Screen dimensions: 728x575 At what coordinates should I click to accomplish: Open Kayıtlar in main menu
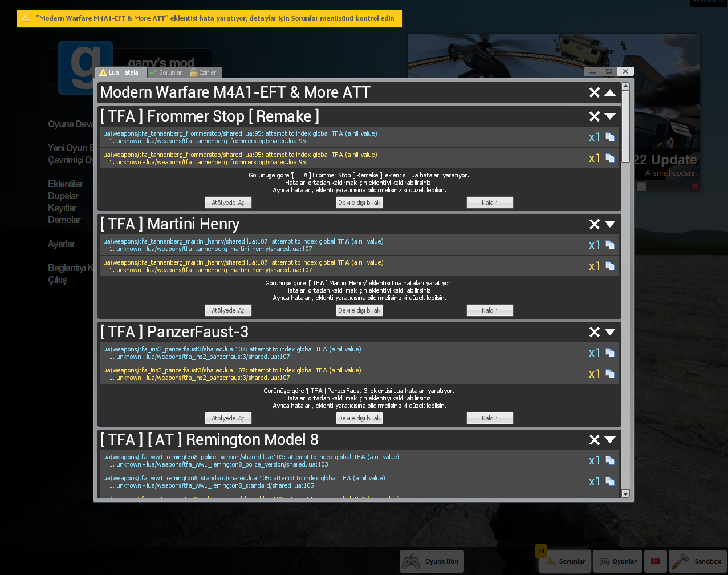coord(62,208)
